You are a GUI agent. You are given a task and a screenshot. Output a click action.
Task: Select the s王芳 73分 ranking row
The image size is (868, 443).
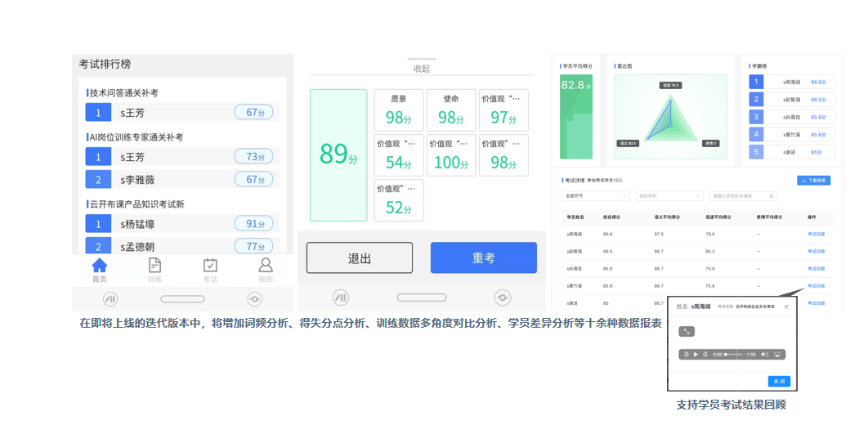coord(182,157)
